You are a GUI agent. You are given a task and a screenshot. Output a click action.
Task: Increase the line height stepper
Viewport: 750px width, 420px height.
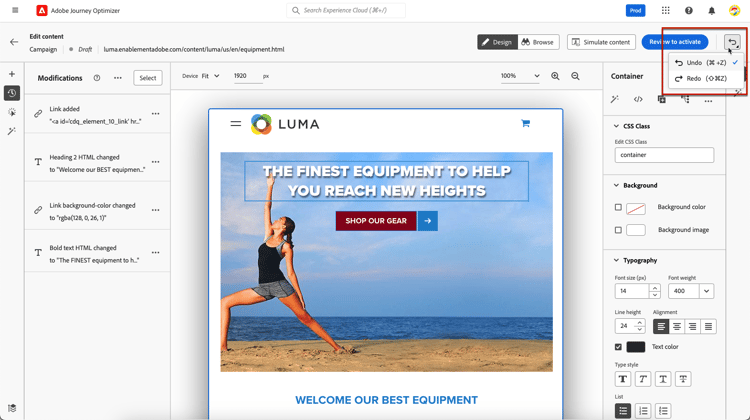[640, 323]
